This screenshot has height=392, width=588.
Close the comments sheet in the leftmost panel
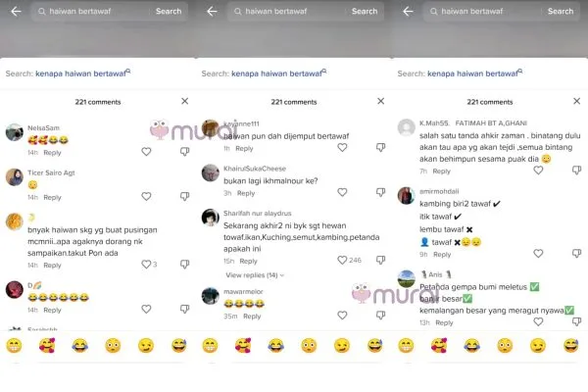184,101
